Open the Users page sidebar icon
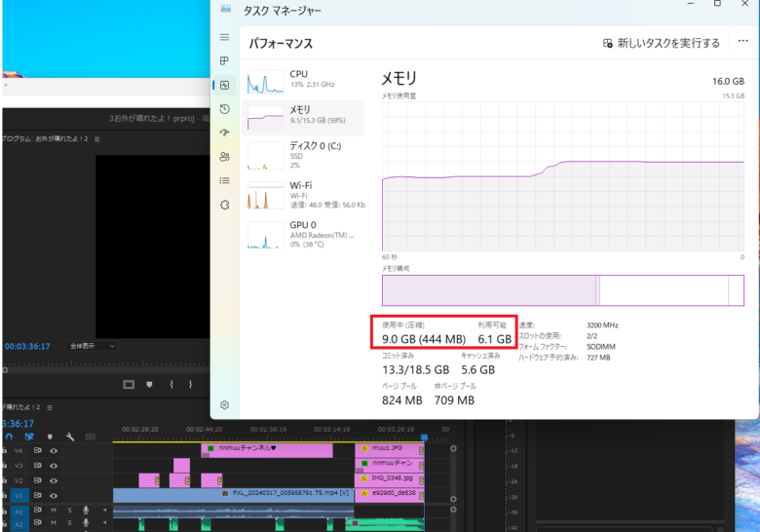The height and width of the screenshot is (532, 760). point(224,156)
